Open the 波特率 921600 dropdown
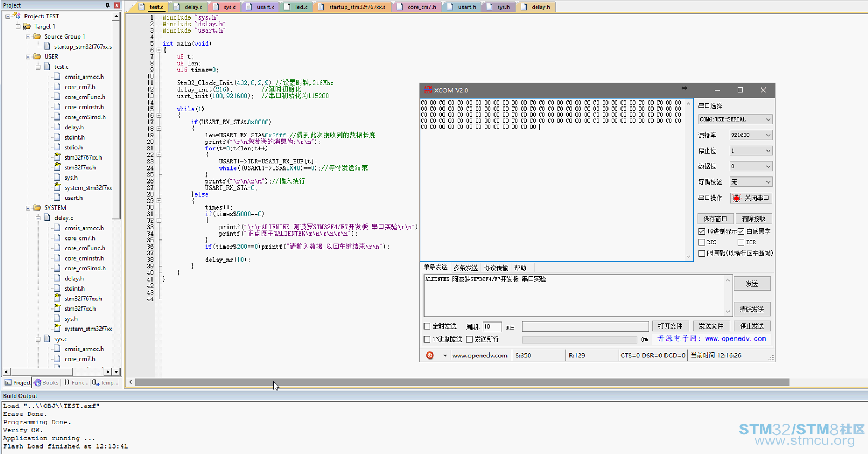This screenshot has height=454, width=868. [750, 135]
